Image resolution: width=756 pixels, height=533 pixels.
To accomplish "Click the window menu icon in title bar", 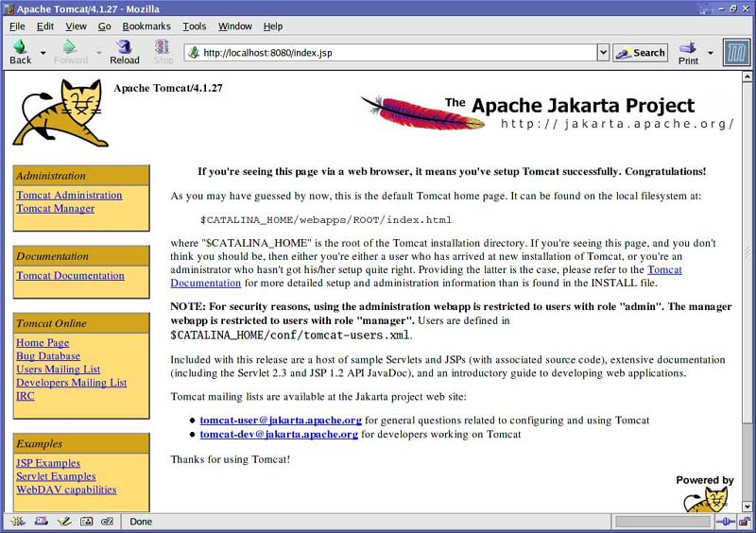I will pos(9,9).
